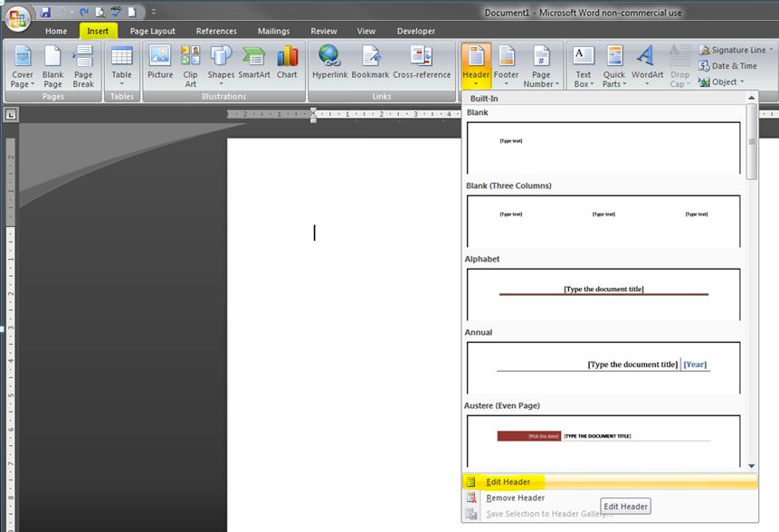Open the Office button menu
779x532 pixels.
[18, 19]
